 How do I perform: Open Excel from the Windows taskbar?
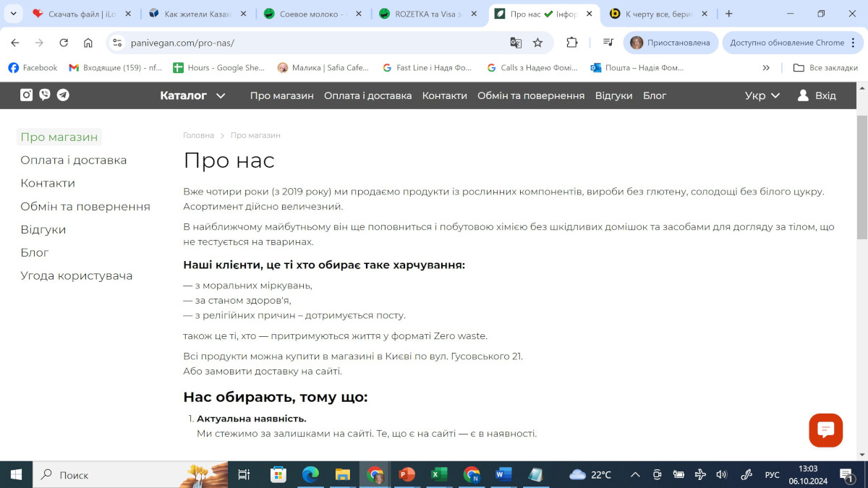438,474
